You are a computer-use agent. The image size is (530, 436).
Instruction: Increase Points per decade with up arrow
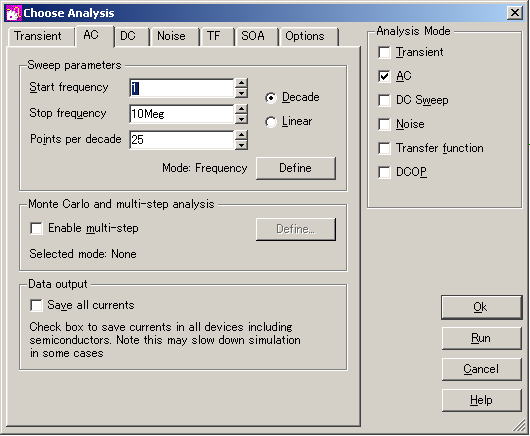coord(241,135)
